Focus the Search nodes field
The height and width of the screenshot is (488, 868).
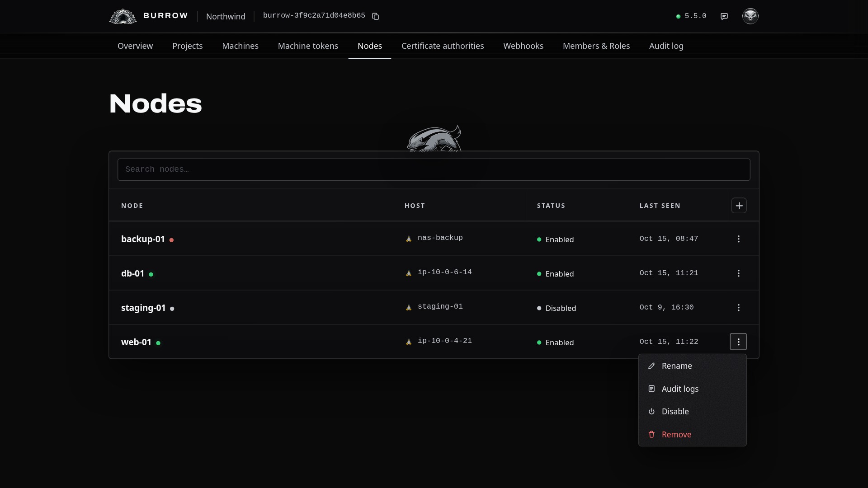click(434, 169)
